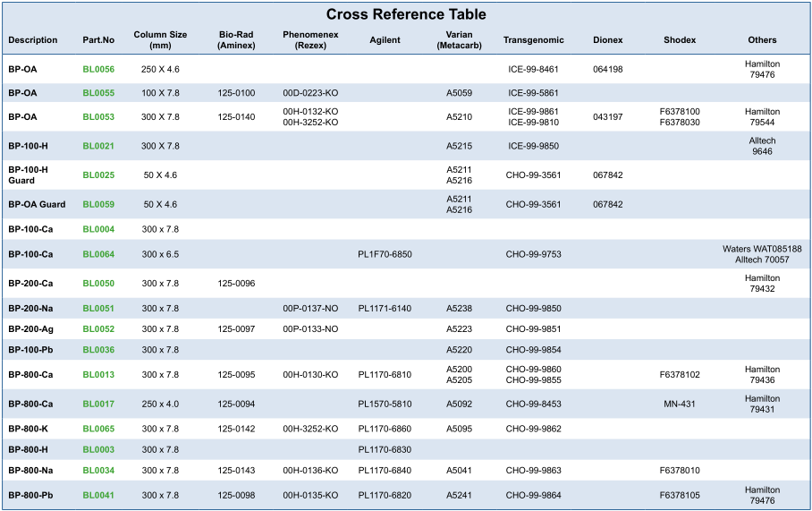Open part number link BL0050
The width and height of the screenshot is (812, 511).
coord(98,284)
